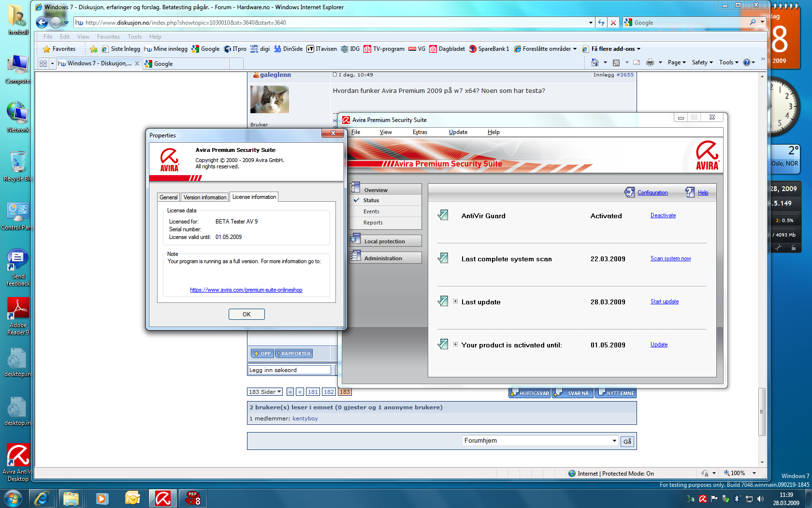Expand product activation details

[455, 344]
